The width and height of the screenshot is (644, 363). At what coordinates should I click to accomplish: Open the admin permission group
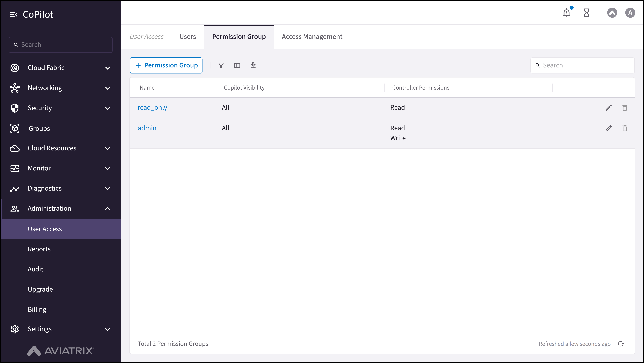[147, 128]
